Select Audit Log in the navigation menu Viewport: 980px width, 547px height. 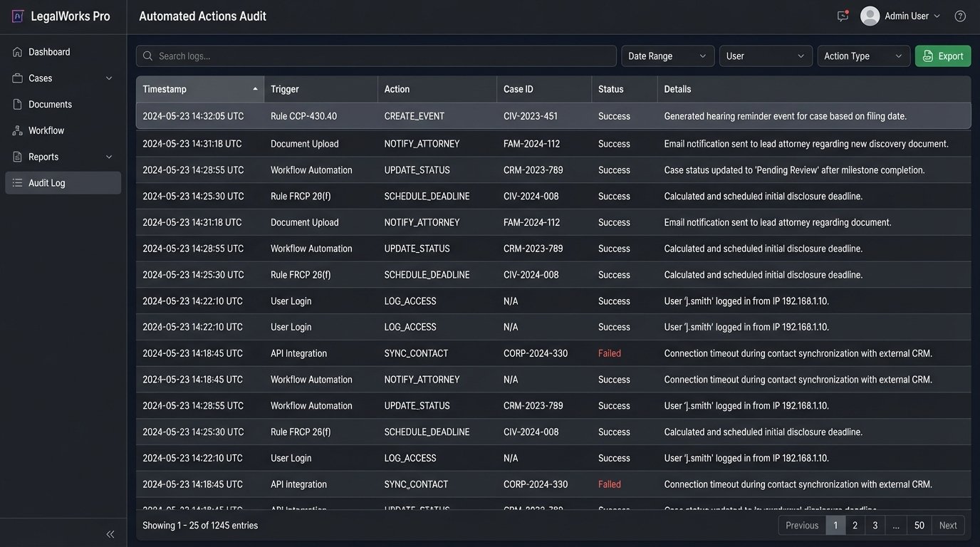click(x=48, y=182)
